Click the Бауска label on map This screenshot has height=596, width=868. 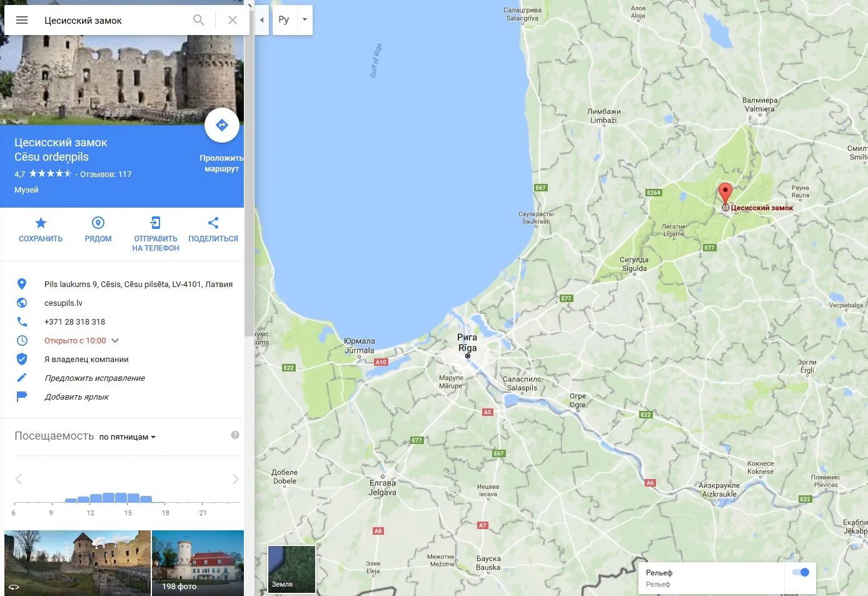[488, 563]
